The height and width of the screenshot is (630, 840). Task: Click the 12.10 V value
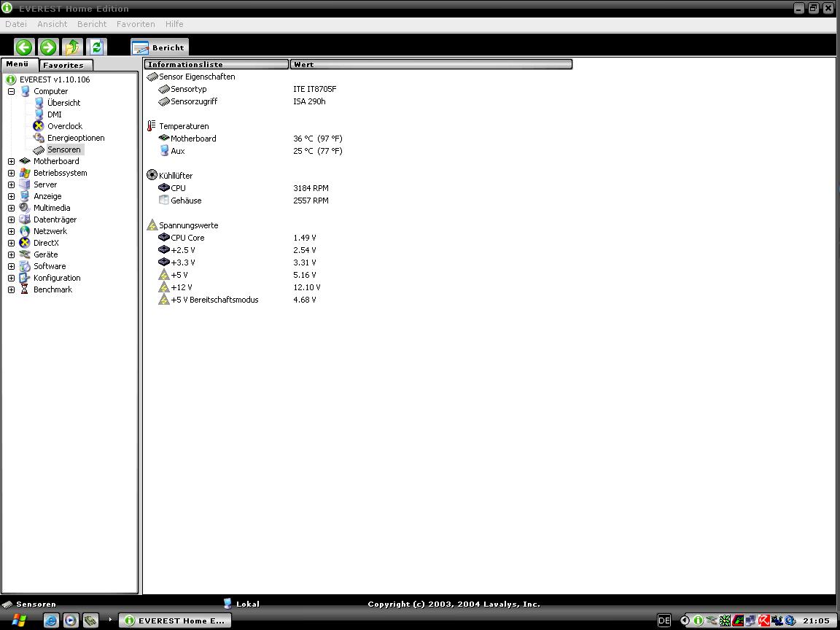pos(307,288)
